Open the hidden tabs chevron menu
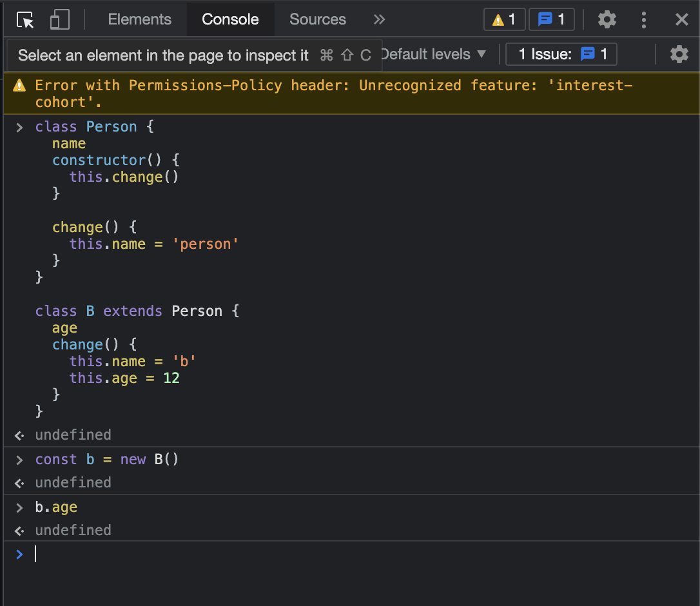 [379, 19]
